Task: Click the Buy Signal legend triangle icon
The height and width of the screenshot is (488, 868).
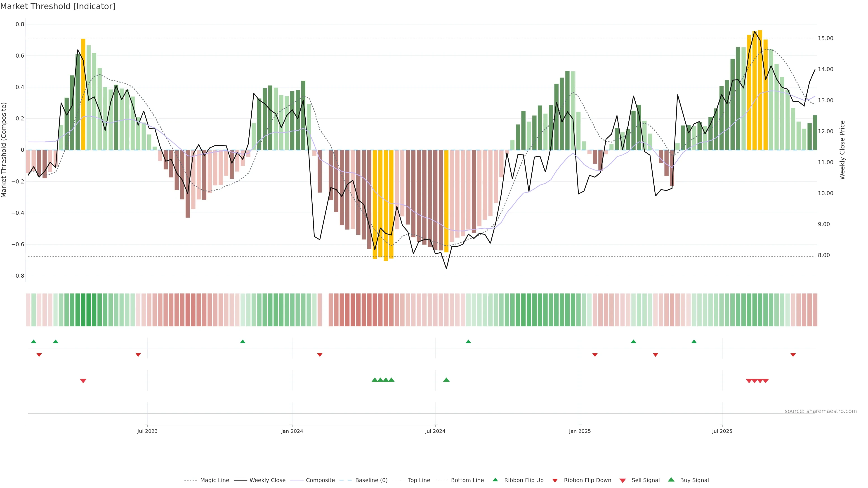Action: (x=671, y=480)
